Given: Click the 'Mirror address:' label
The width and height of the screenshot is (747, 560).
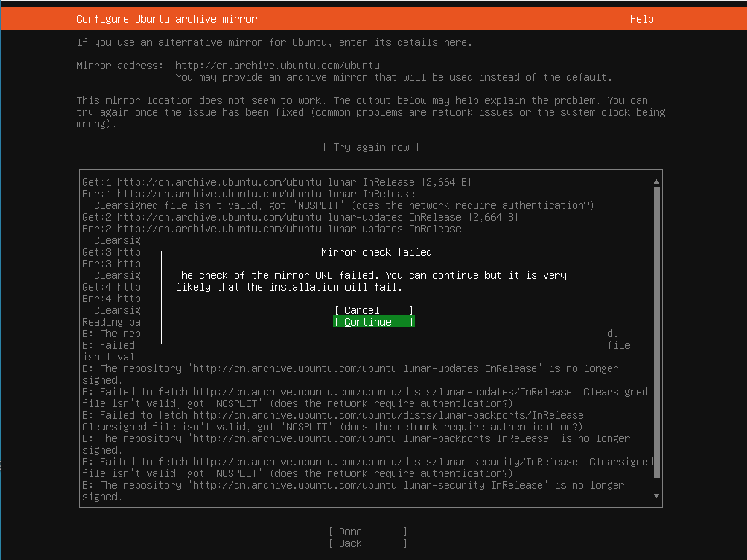Looking at the screenshot, I should pyautogui.click(x=120, y=66).
